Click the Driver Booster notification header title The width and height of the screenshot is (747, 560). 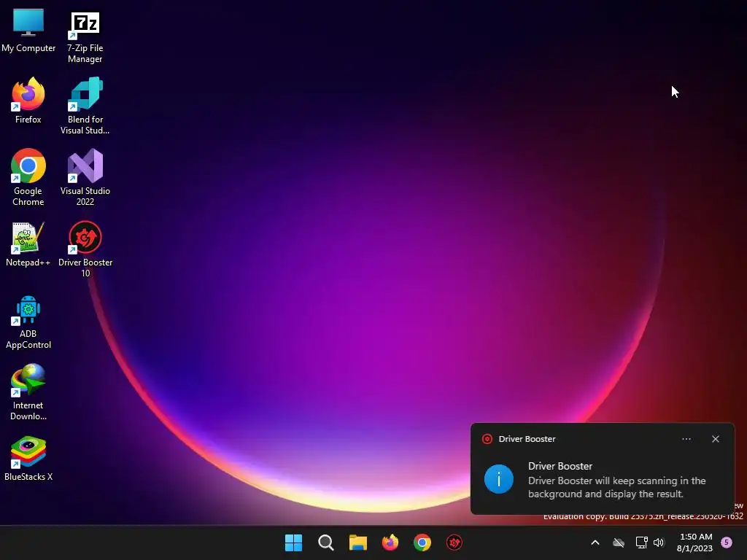click(527, 439)
